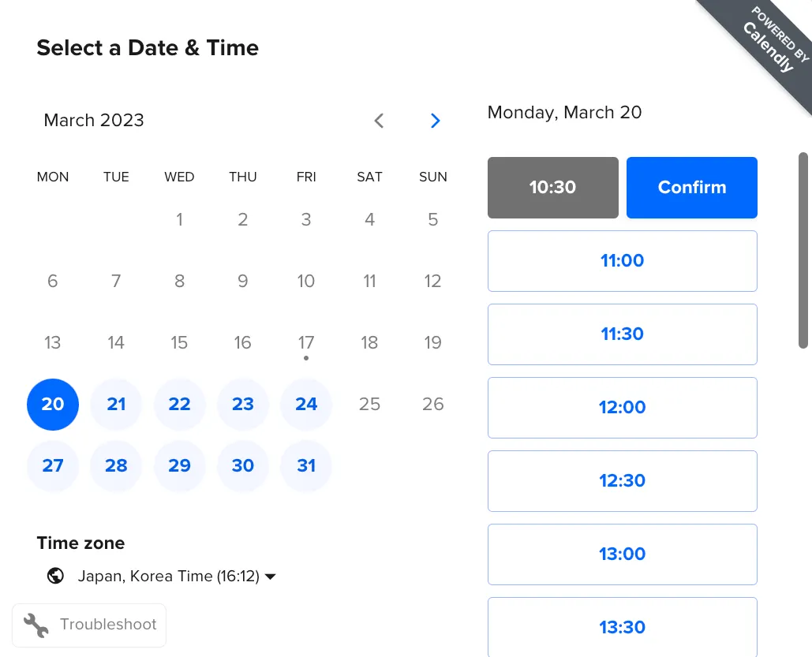The height and width of the screenshot is (657, 812).
Task: Select March 21 on the calendar
Action: point(116,405)
